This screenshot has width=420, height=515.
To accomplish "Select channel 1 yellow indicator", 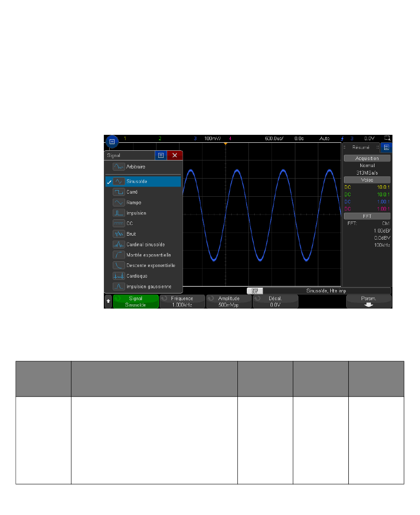I will point(125,139).
